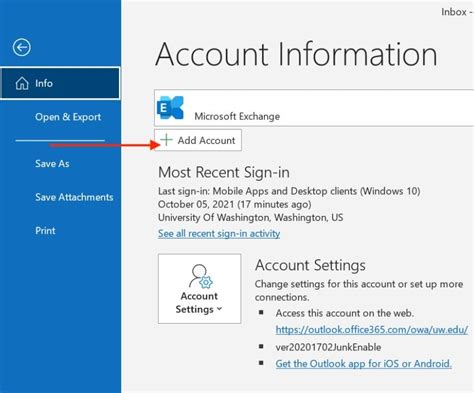Viewport: 474px width, 393px height.
Task: Click the text October 05, 2021 (17 minutes ago)
Action: click(x=235, y=204)
